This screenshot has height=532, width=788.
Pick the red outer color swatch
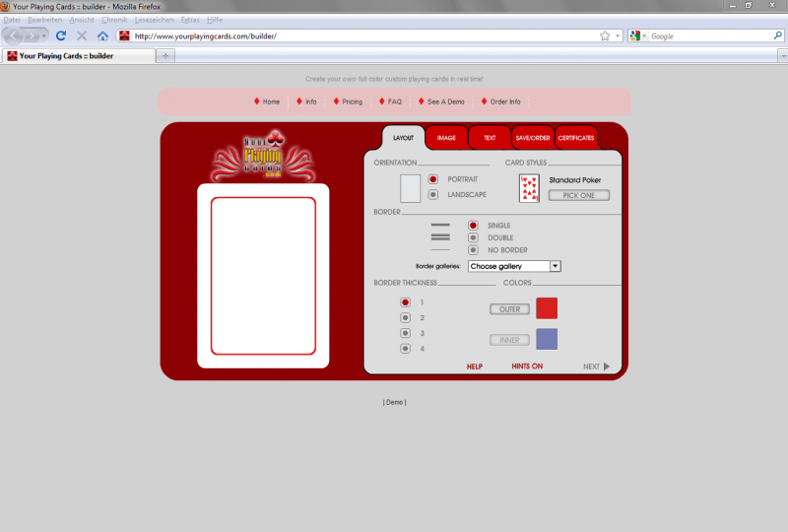pyautogui.click(x=547, y=308)
